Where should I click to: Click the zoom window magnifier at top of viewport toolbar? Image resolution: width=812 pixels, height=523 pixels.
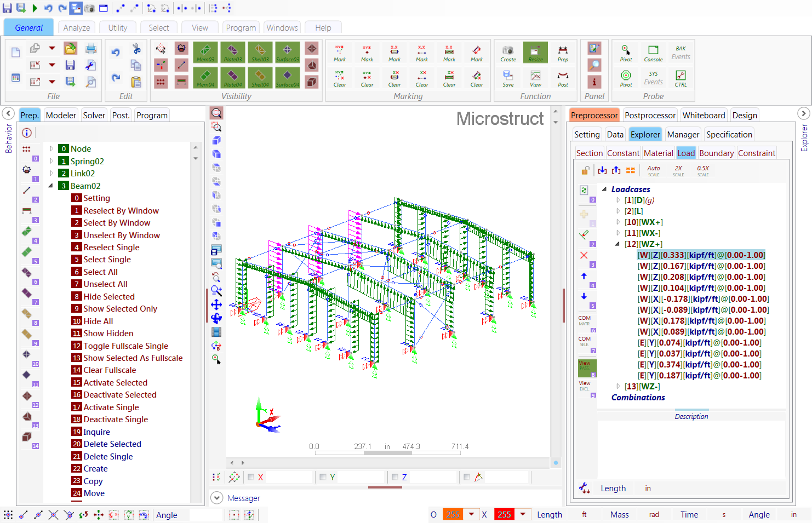coord(216,113)
